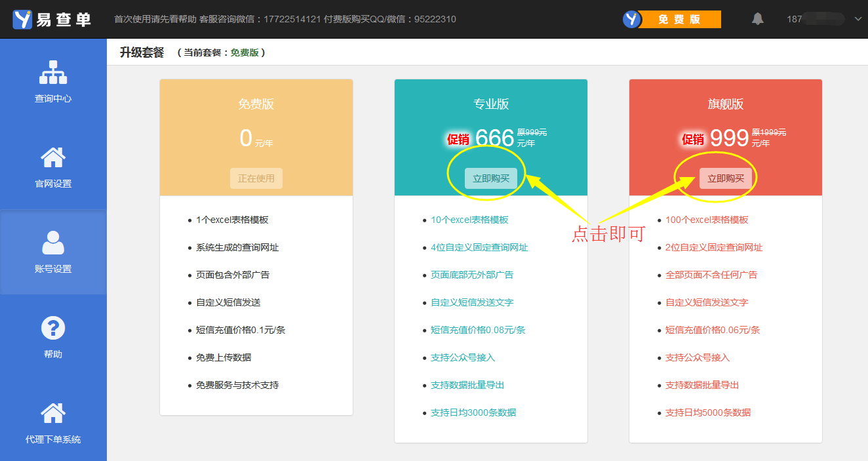Click 立即购买 under 旗舰版
This screenshot has width=868, height=461.
click(726, 178)
